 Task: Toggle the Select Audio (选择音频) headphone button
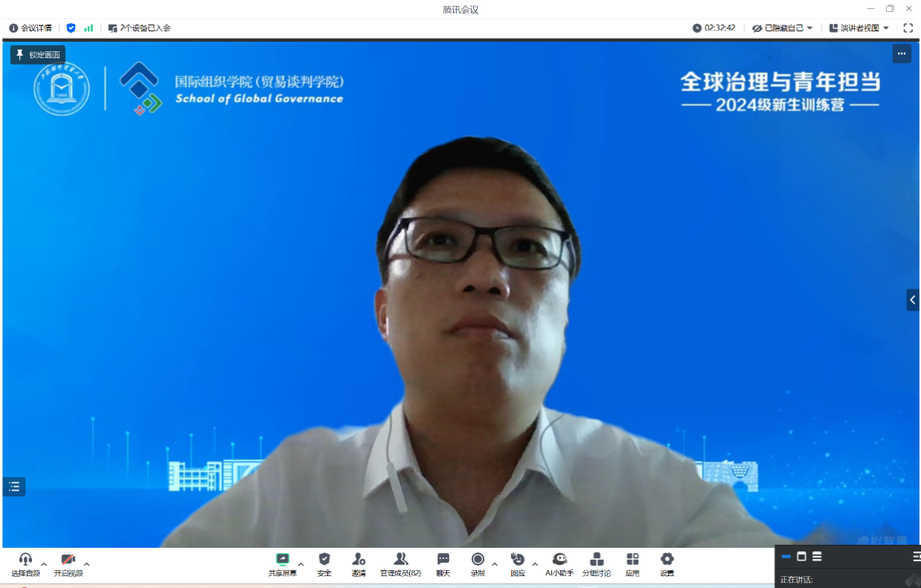pos(25,564)
